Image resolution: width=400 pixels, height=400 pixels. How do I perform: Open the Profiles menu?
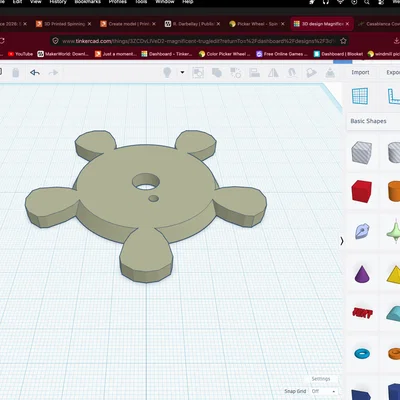(118, 2)
